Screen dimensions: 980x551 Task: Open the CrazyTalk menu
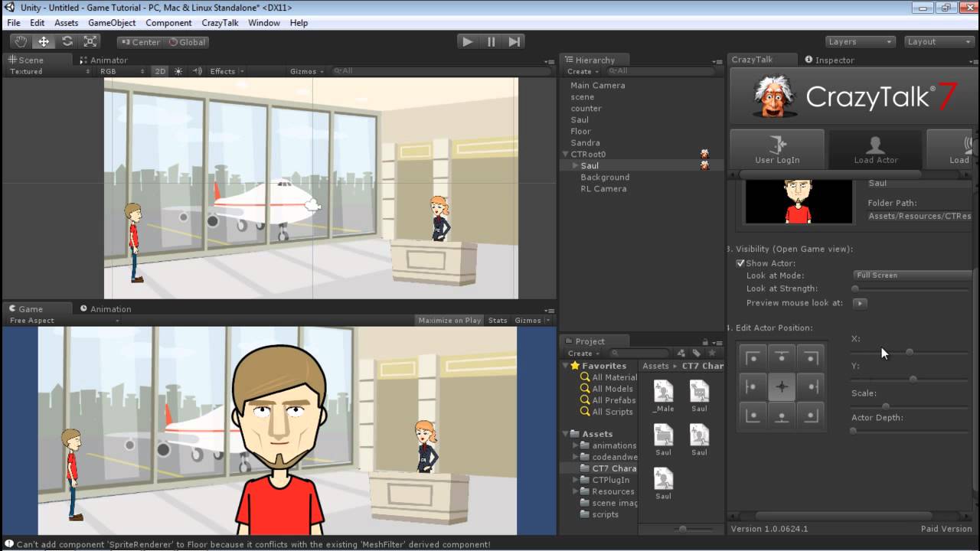pos(220,23)
